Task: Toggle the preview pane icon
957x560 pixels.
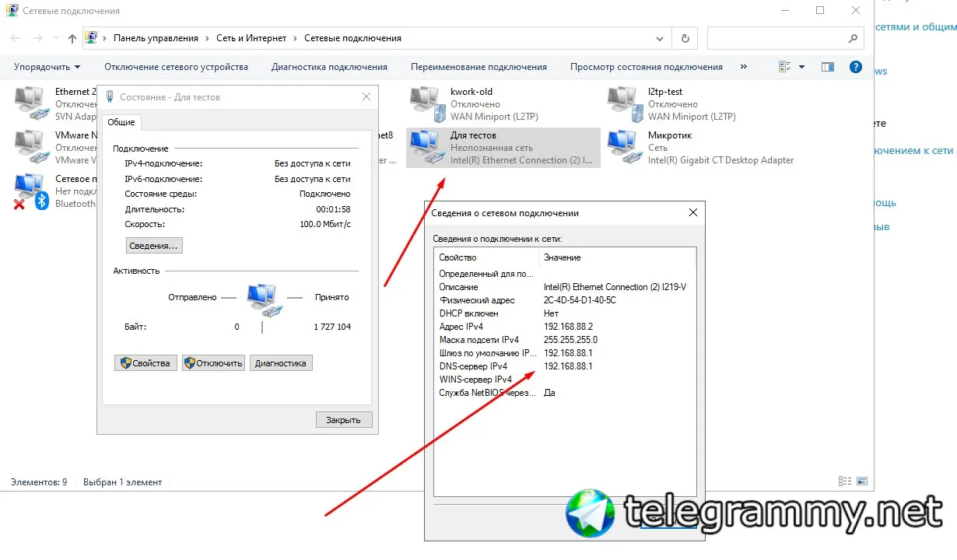Action: pos(828,67)
